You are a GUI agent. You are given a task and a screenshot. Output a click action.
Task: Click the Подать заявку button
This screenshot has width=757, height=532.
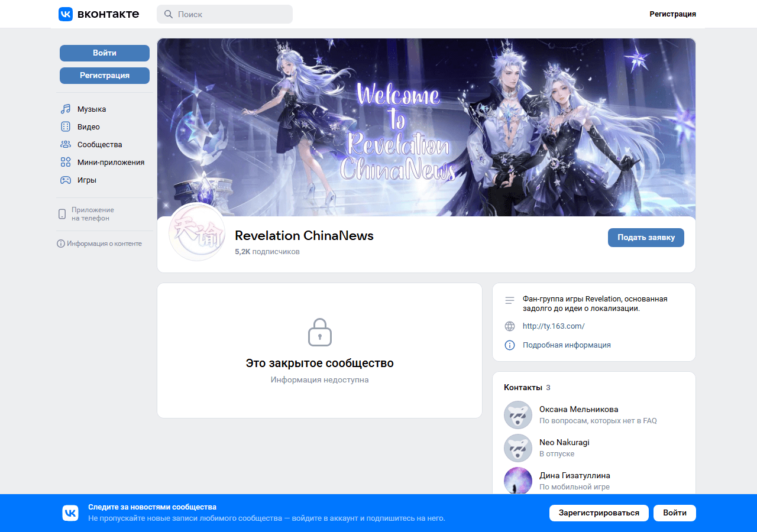pos(646,238)
